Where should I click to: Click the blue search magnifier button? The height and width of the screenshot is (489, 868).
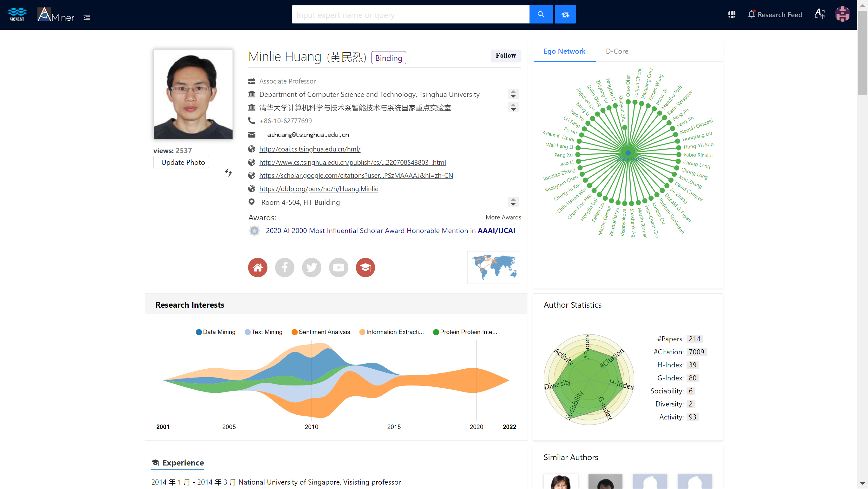point(541,15)
